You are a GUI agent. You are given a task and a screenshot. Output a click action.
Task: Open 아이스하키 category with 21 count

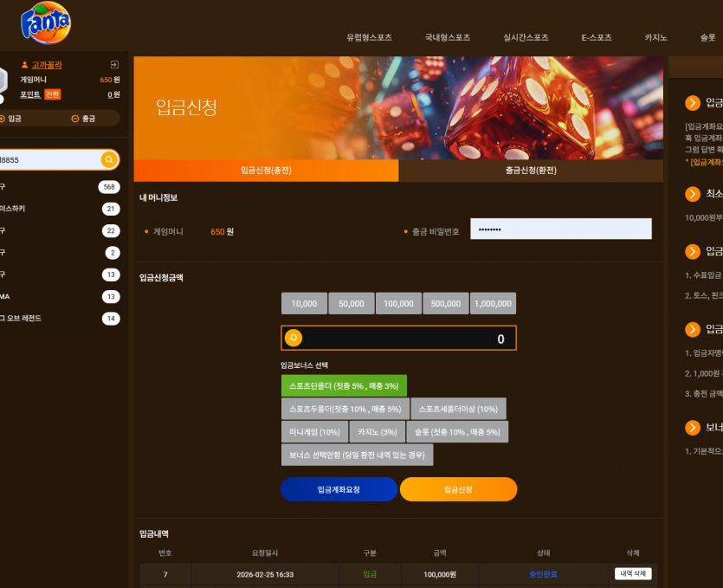click(60, 209)
